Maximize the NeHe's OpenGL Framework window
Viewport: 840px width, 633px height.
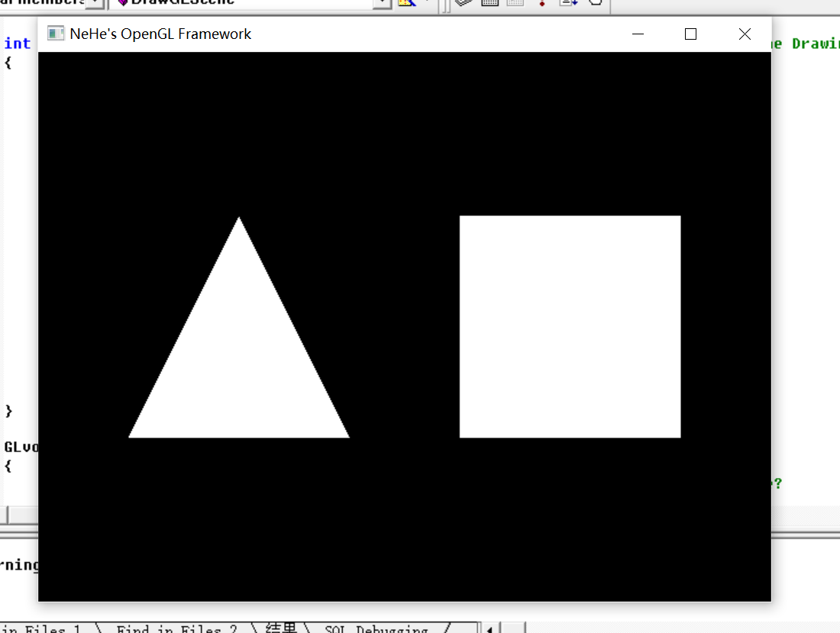click(690, 34)
